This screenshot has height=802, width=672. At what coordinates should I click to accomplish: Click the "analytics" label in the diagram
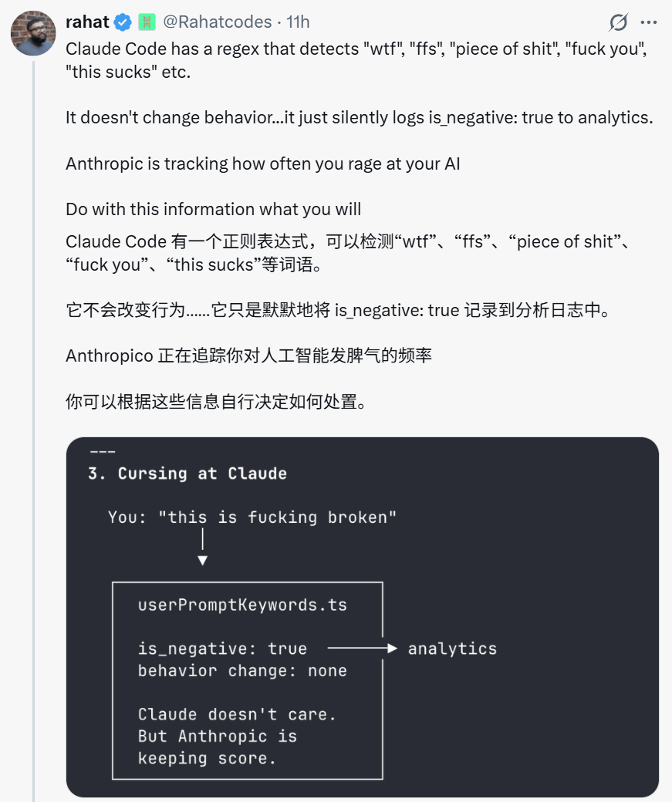pyautogui.click(x=452, y=649)
